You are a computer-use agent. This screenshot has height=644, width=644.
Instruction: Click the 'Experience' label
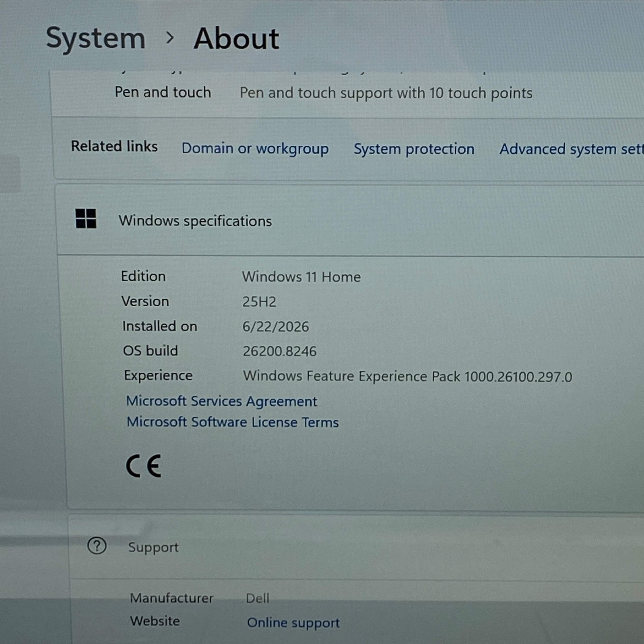[158, 376]
